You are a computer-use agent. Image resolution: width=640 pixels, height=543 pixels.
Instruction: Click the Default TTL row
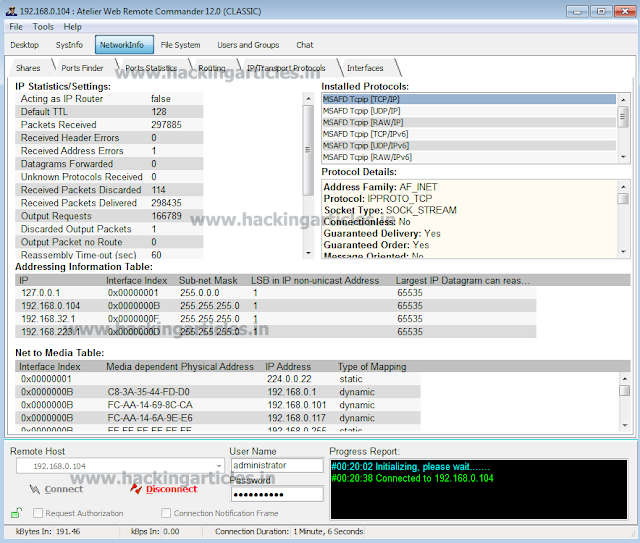[x=109, y=111]
